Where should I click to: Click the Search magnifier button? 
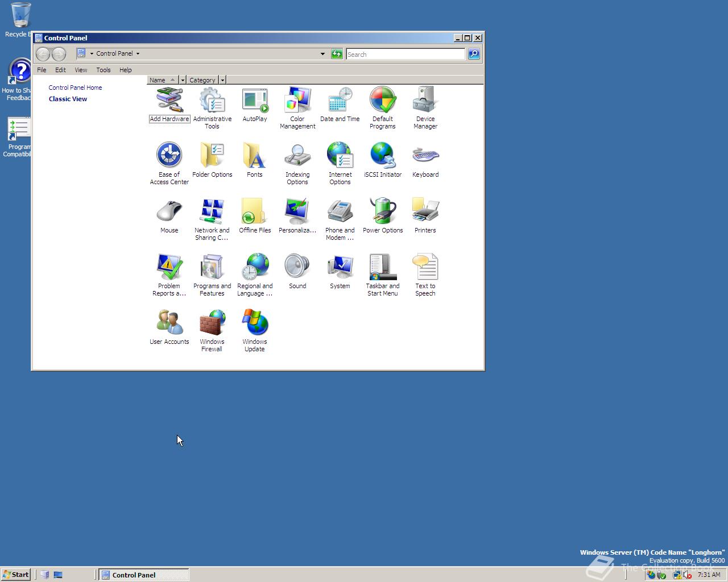coord(474,54)
